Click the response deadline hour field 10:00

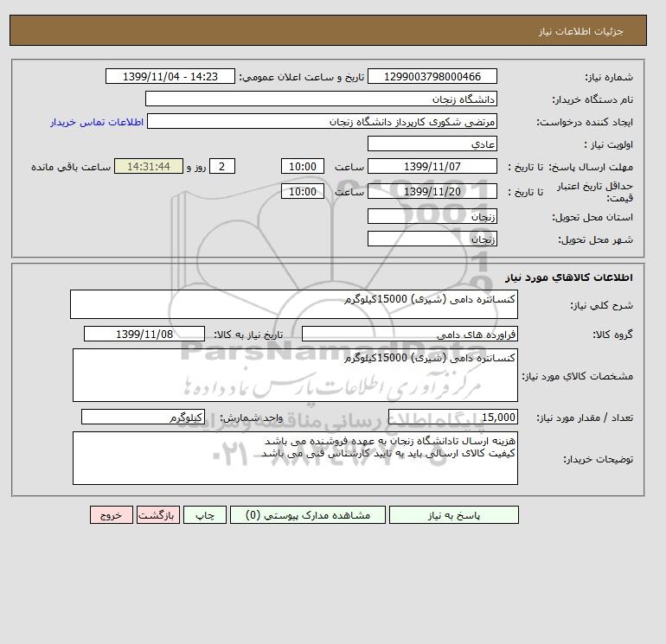(303, 167)
